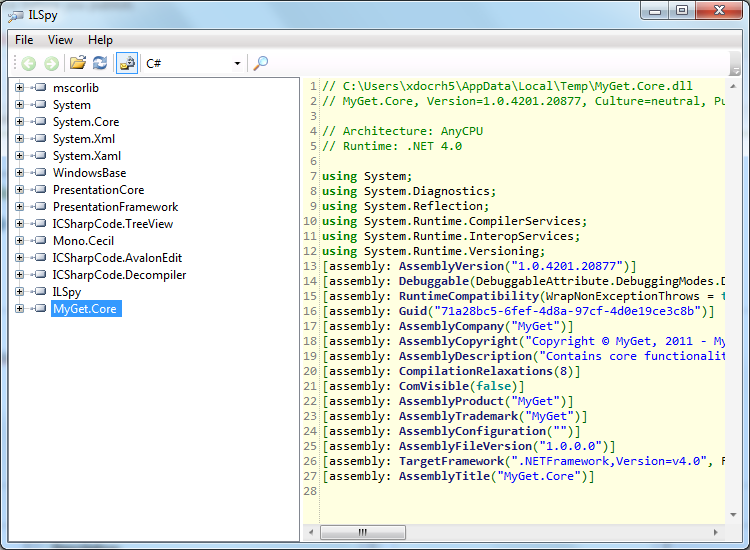The width and height of the screenshot is (750, 550).
Task: Select the Mono.Cecil tree item label
Action: click(83, 241)
